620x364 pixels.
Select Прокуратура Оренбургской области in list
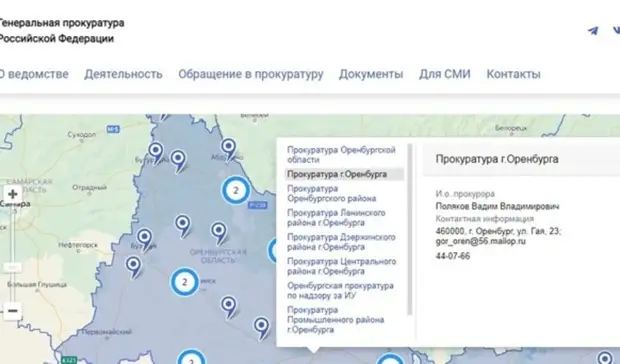click(341, 155)
